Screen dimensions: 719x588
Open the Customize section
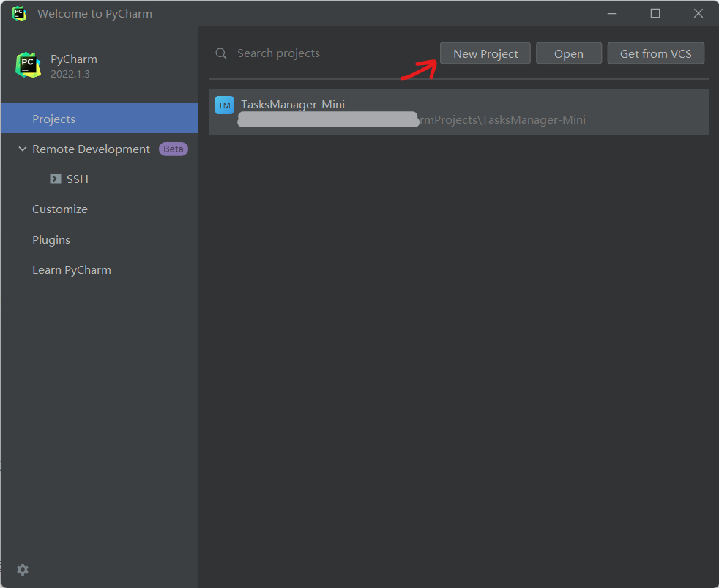[60, 209]
